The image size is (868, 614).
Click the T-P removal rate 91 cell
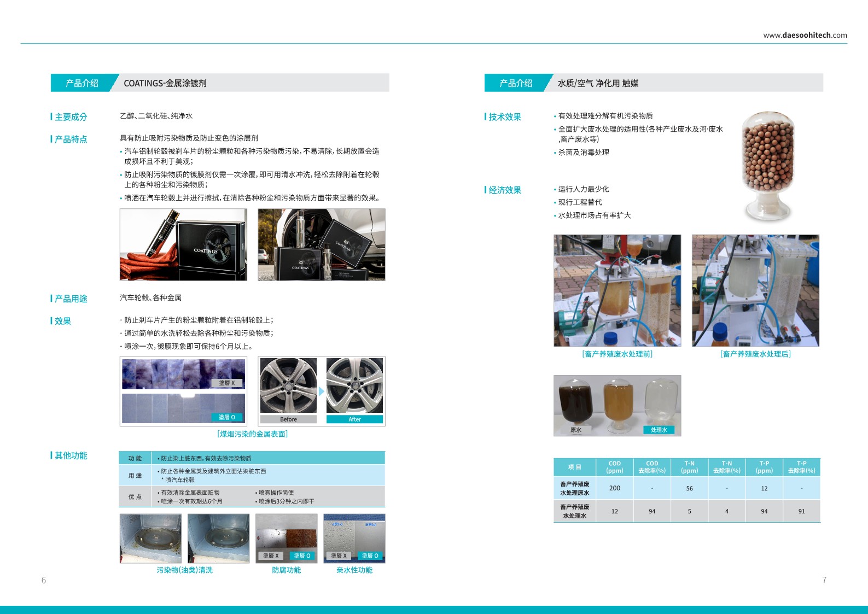tap(802, 511)
